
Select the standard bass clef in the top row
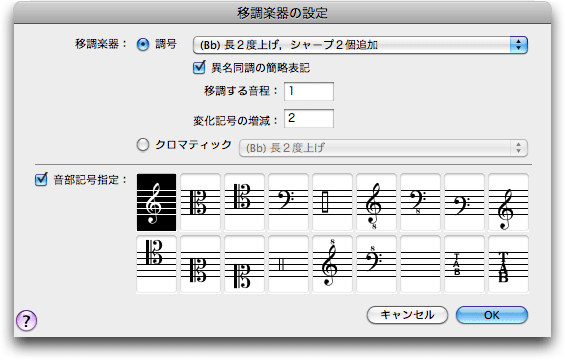[288, 202]
